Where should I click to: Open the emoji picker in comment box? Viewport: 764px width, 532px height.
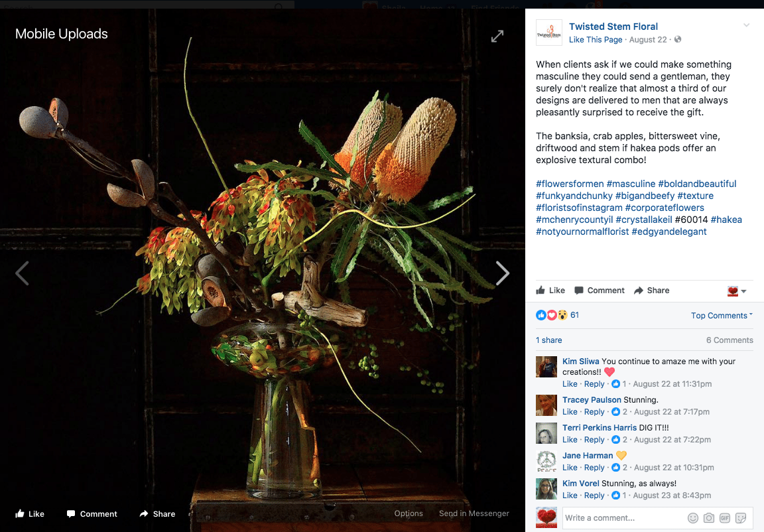(x=693, y=518)
